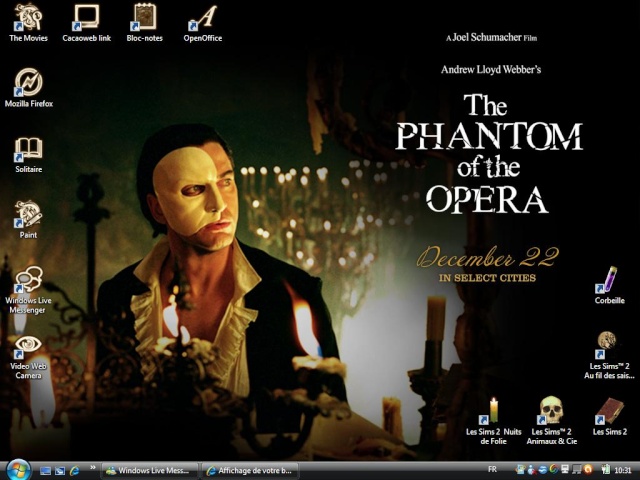This screenshot has width=640, height=480.
Task: Click the blue round tray icon
Action: [x=543, y=470]
